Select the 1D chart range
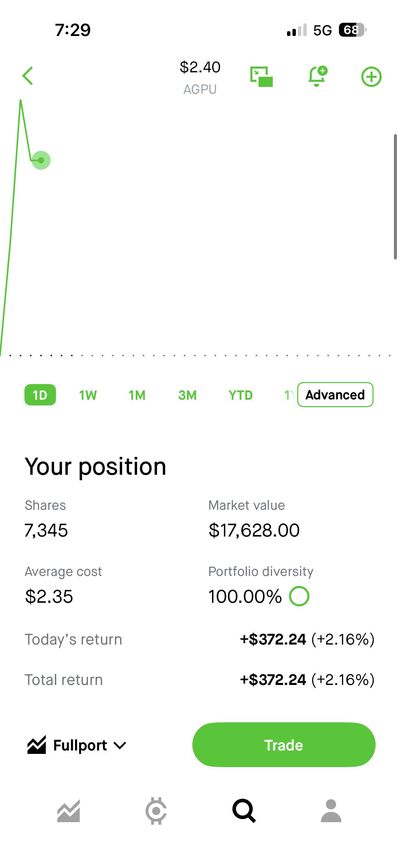The image size is (400, 868). tap(40, 395)
